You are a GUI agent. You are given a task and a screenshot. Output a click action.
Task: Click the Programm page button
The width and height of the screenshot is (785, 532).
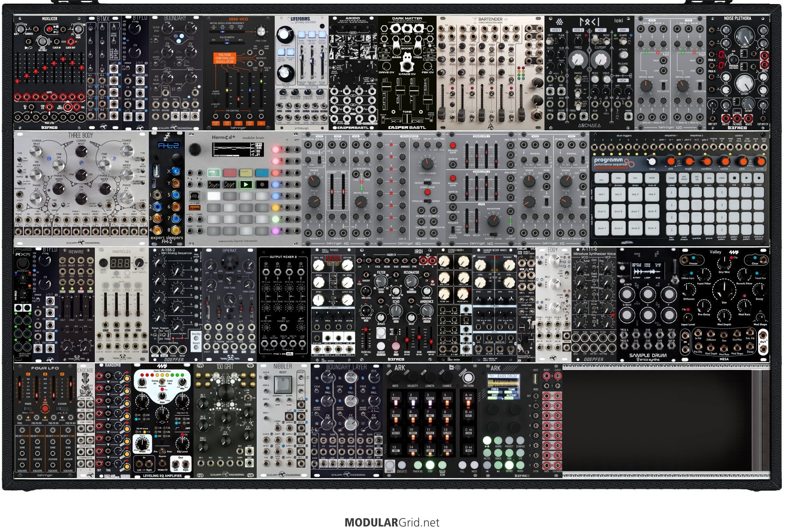tap(672, 178)
